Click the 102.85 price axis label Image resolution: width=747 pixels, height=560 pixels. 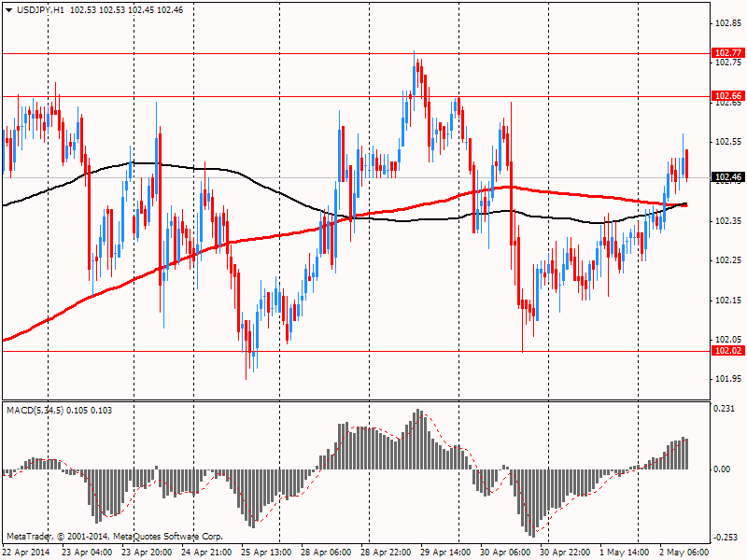pyautogui.click(x=727, y=103)
